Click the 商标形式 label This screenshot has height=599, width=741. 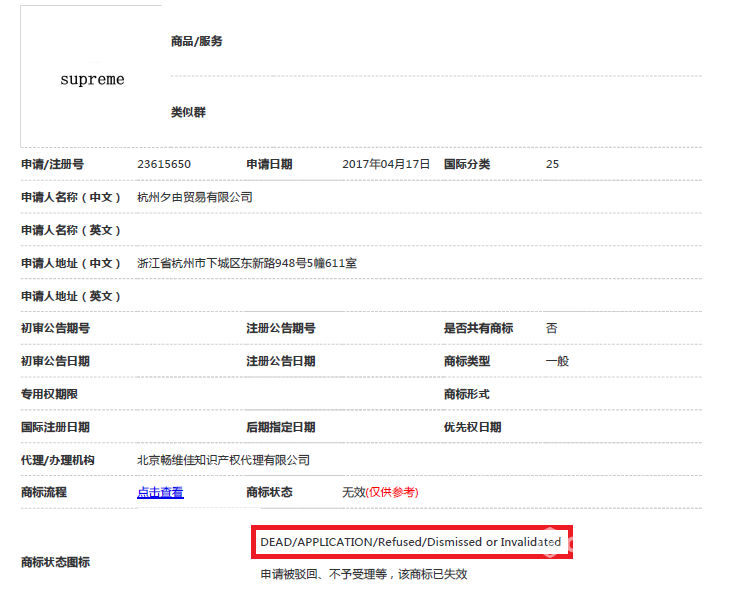point(467,394)
